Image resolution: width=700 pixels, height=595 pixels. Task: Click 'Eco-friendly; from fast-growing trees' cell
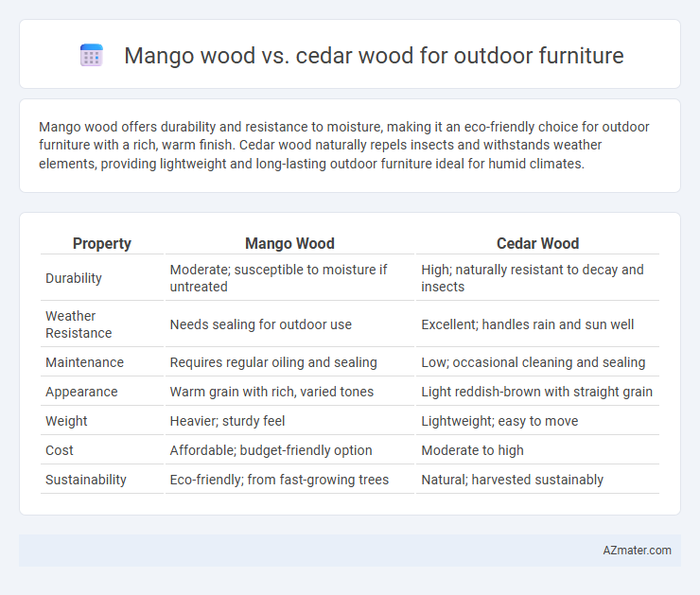(289, 480)
